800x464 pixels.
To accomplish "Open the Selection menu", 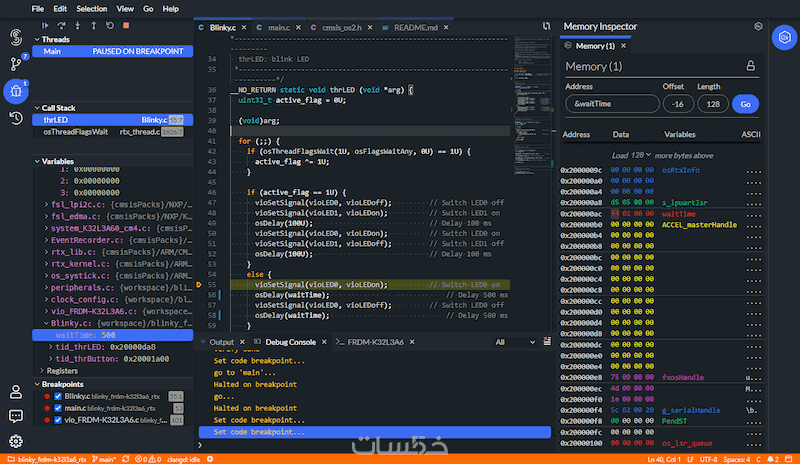I will click(x=91, y=8).
